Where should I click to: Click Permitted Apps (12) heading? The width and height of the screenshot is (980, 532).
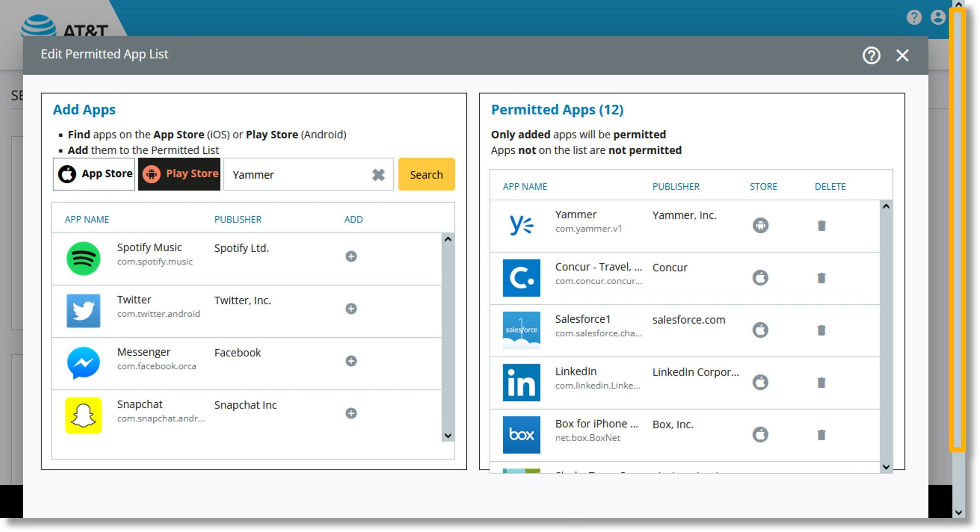pyautogui.click(x=557, y=110)
